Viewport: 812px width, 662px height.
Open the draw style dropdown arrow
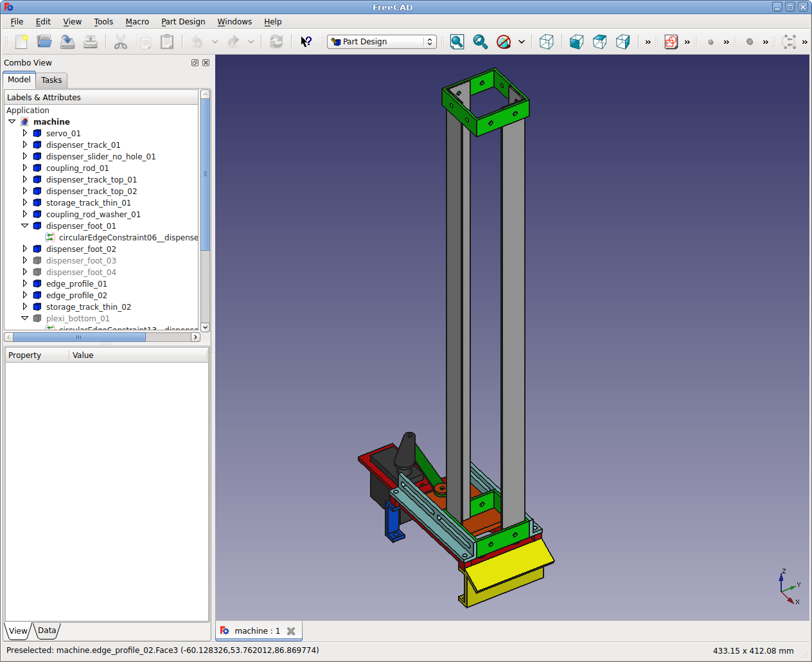point(522,42)
